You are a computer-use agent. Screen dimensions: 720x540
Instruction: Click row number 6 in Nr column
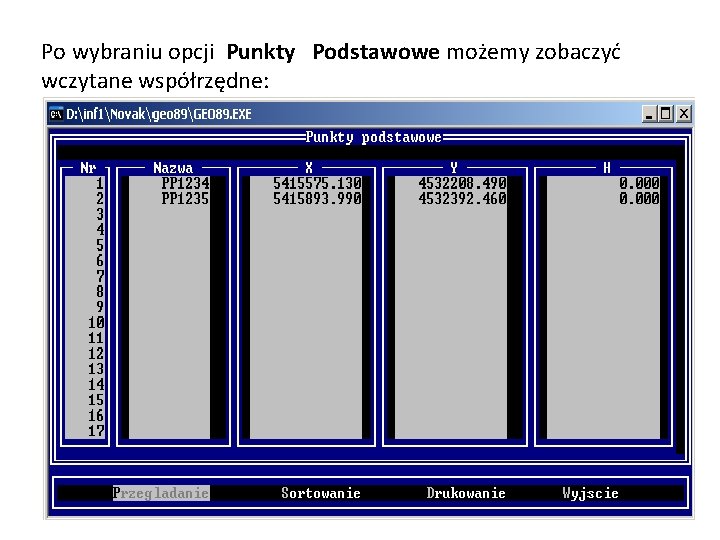click(100, 260)
